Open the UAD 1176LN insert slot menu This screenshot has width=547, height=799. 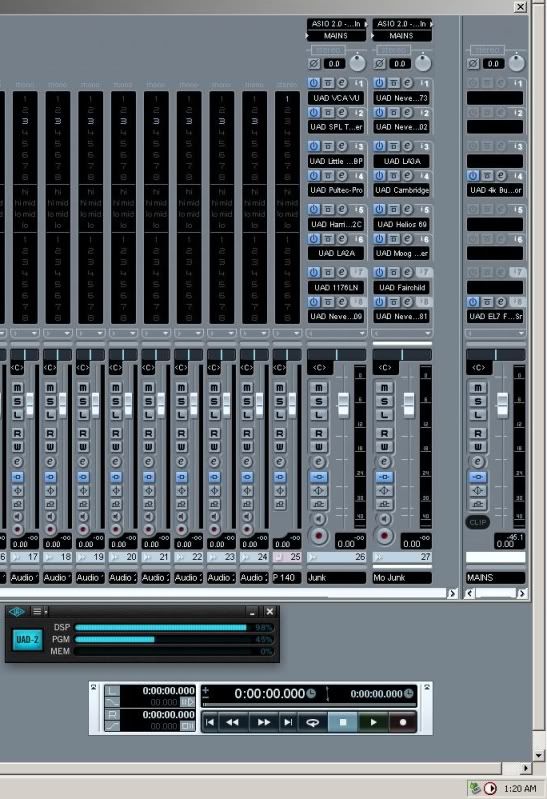[x=336, y=287]
